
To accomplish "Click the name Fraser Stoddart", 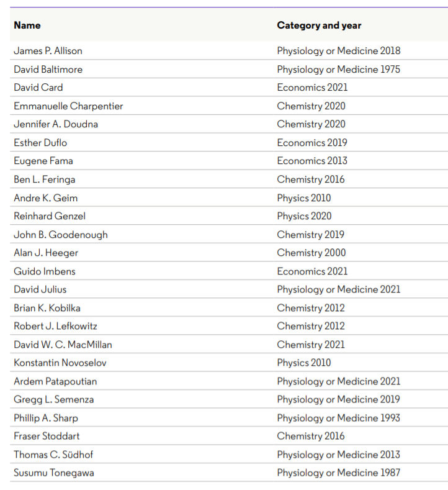I will [x=47, y=436].
